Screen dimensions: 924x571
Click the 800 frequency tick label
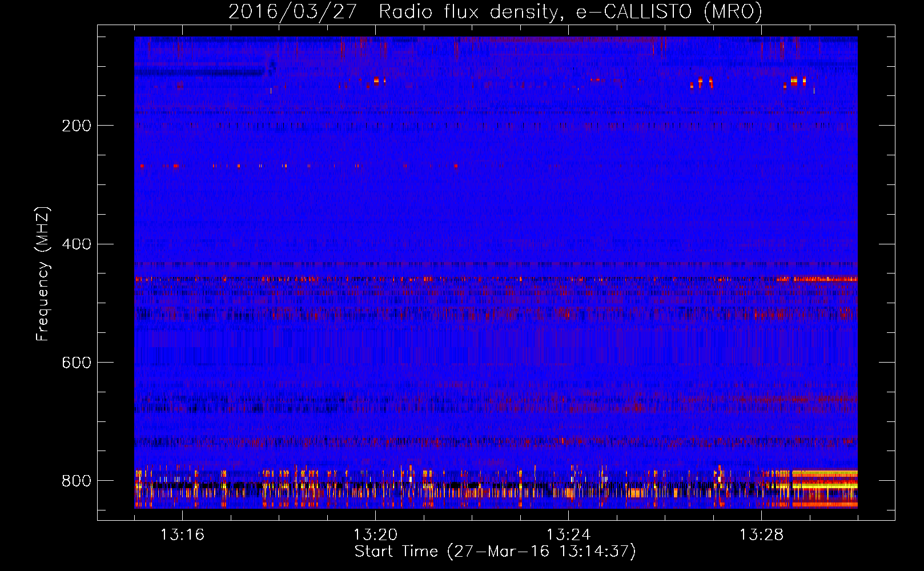pos(77,481)
